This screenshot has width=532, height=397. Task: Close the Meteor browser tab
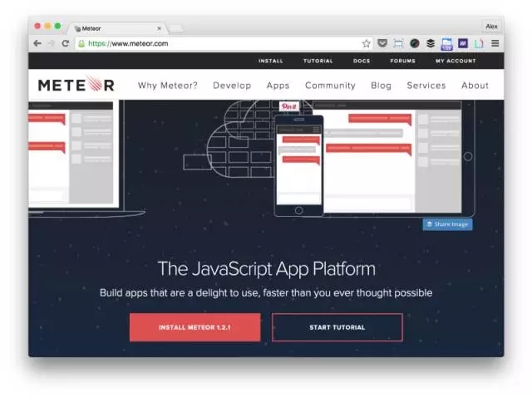tap(159, 28)
